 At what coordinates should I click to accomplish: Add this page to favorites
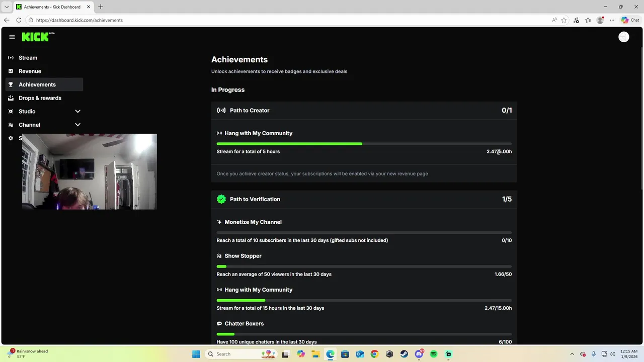click(x=564, y=20)
